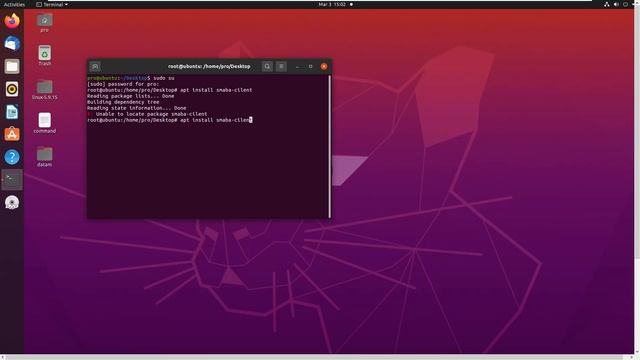This screenshot has height=360, width=640.
Task: Open Terminal app menu in top bar
Action: click(x=52, y=4)
